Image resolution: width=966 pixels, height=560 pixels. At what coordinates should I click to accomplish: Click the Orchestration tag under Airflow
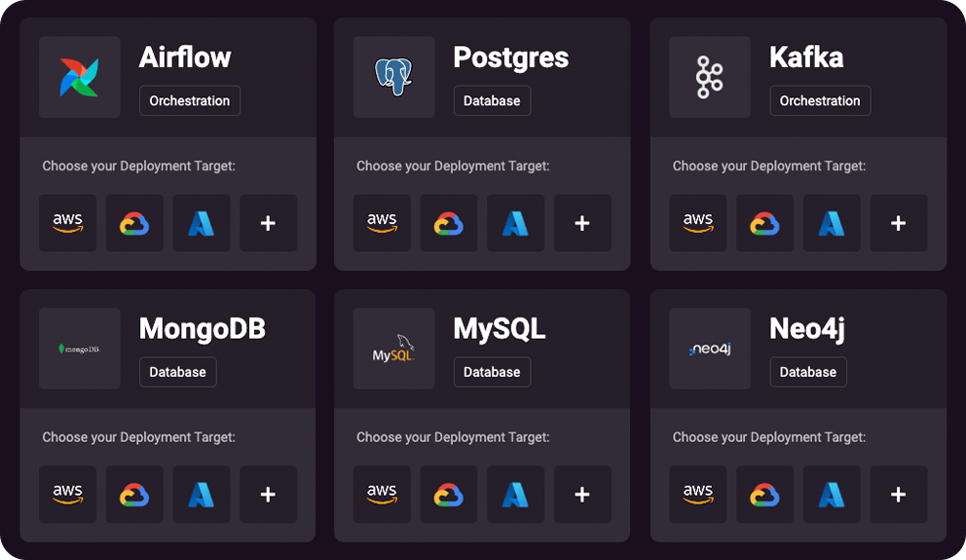pos(190,100)
